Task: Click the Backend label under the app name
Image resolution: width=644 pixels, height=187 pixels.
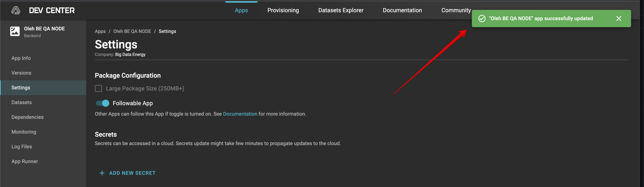Action: point(32,36)
